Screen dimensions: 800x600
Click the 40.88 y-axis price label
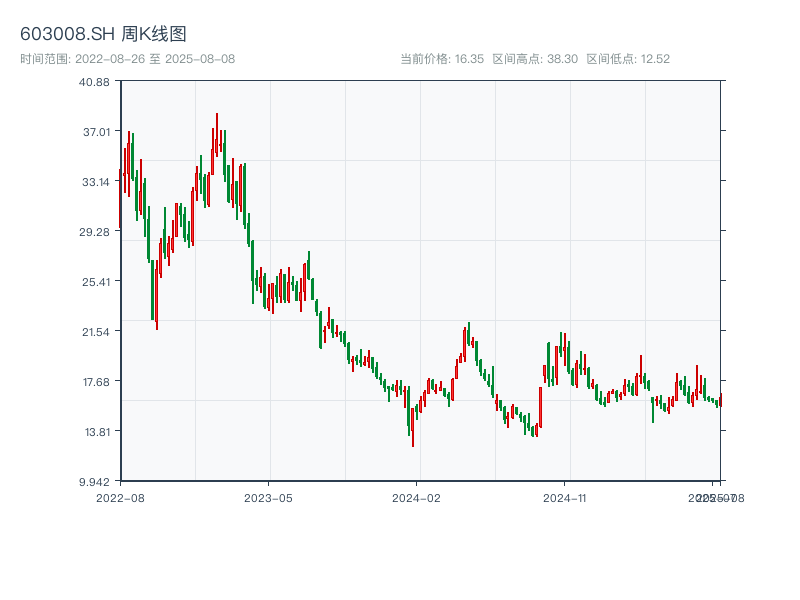tap(94, 81)
